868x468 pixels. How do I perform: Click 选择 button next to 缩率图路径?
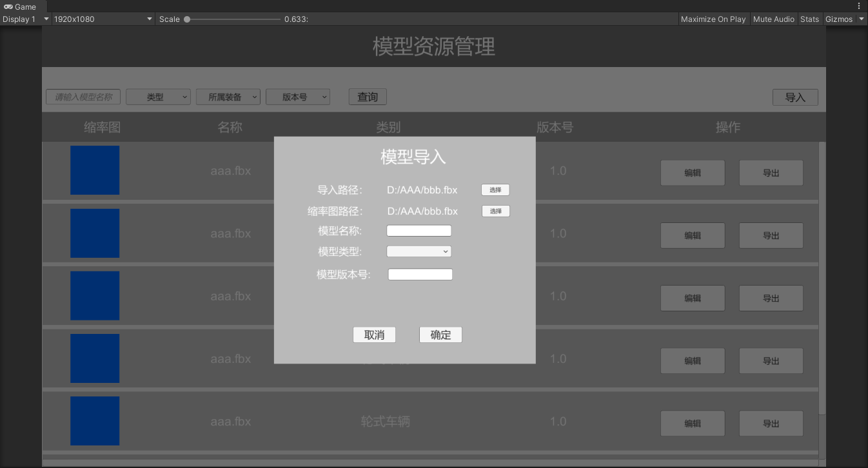pos(495,211)
